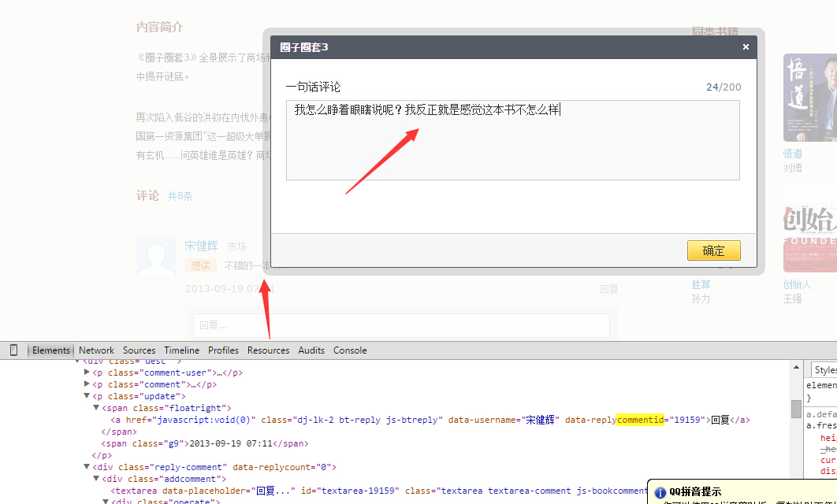837x504 pixels.
Task: Collapse the p class="update" node
Action: coord(87,396)
